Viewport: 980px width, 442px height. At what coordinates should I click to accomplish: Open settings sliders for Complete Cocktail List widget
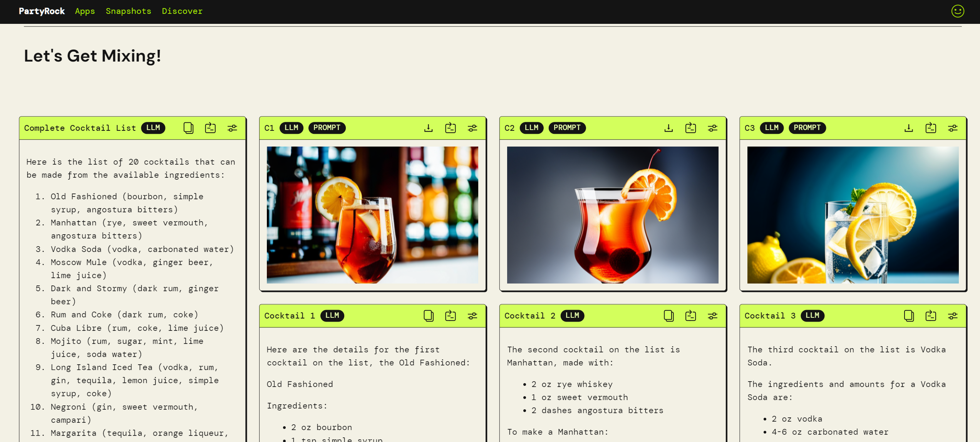click(x=232, y=128)
